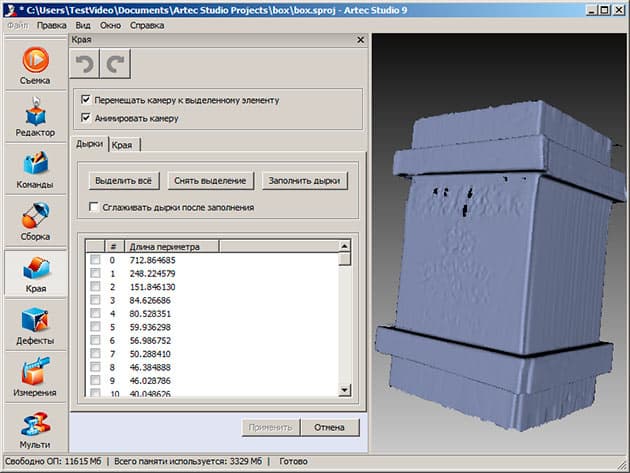
Task: Enable Сглаживать дырки после заполнения checkbox
Action: tap(93, 207)
